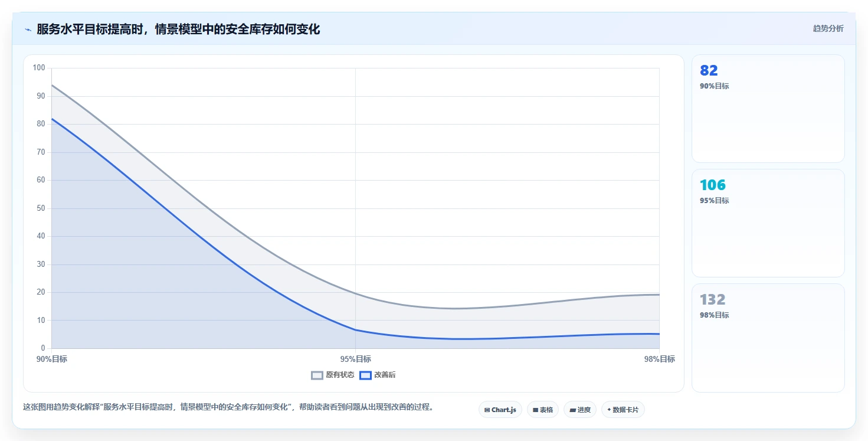This screenshot has height=441, width=868.
Task: Click the 进度 tag
Action: [579, 410]
